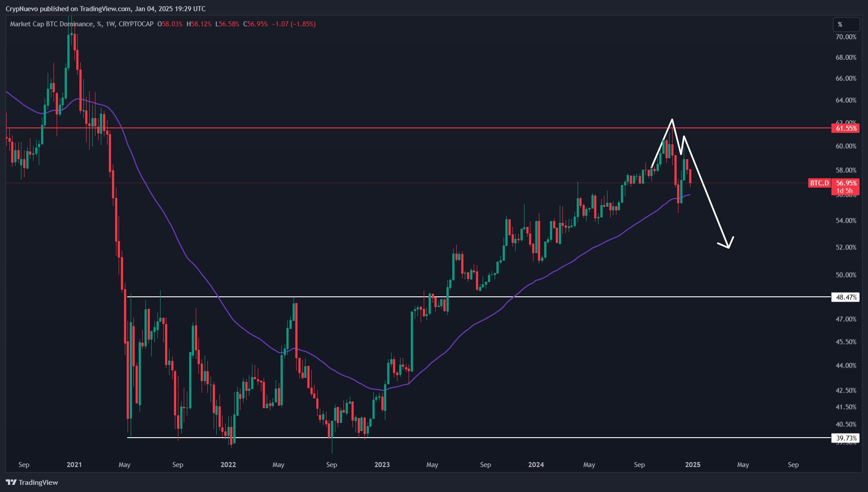Click the 45.50% price scale label
This screenshot has height=492, width=868.
tap(846, 342)
